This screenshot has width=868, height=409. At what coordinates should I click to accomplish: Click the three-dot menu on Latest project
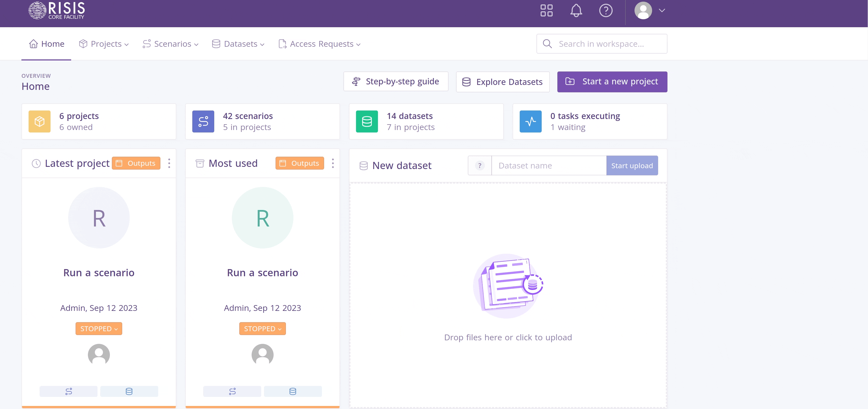(169, 163)
